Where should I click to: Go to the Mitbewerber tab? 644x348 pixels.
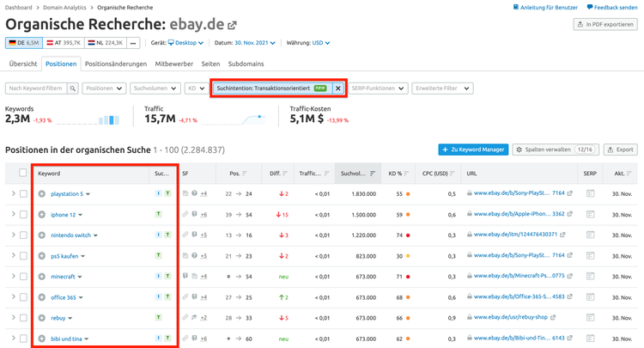pyautogui.click(x=174, y=64)
